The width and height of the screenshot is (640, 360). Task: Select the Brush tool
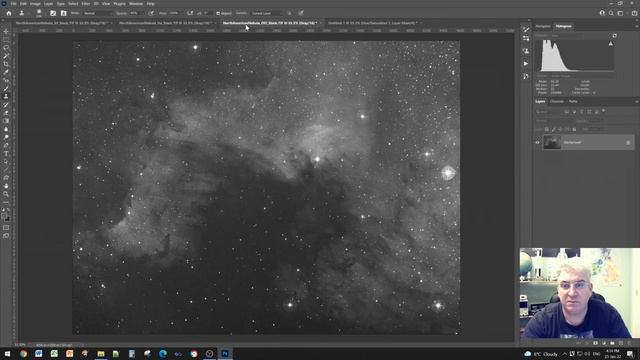point(6,89)
